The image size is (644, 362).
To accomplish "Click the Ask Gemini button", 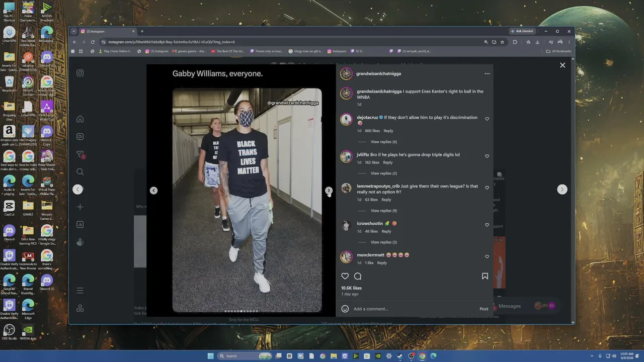I will [x=522, y=31].
